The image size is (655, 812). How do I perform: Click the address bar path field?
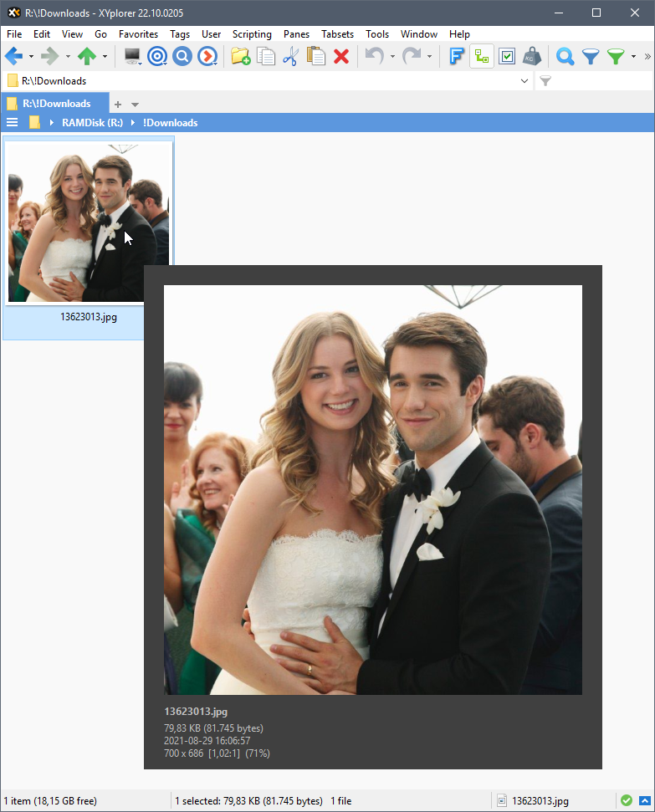point(251,81)
